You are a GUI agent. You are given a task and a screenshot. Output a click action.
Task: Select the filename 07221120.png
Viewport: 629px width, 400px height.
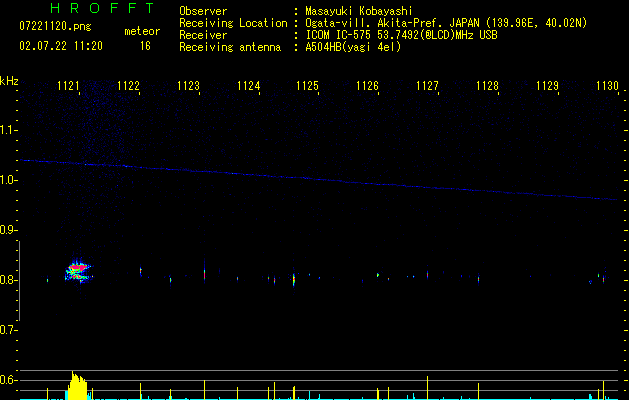55,26
